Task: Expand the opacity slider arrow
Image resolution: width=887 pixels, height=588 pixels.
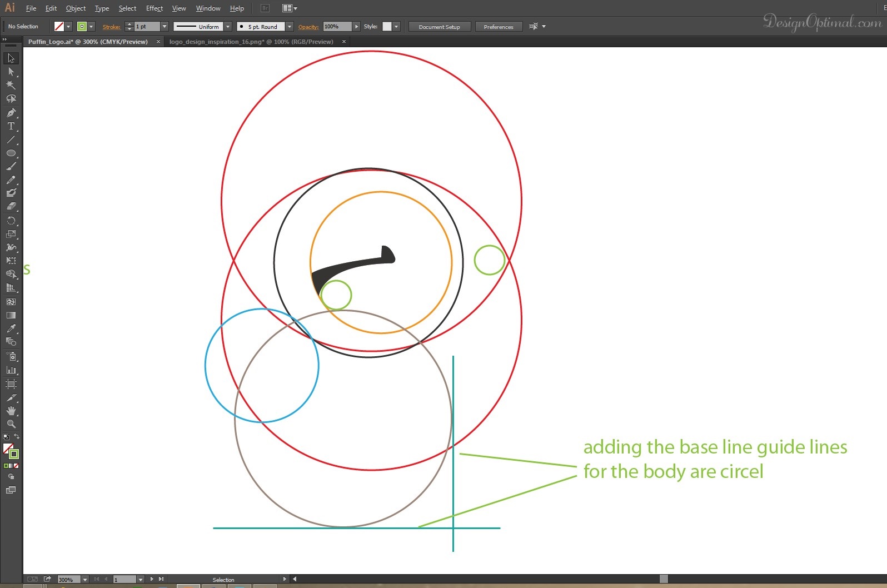Action: click(x=356, y=27)
